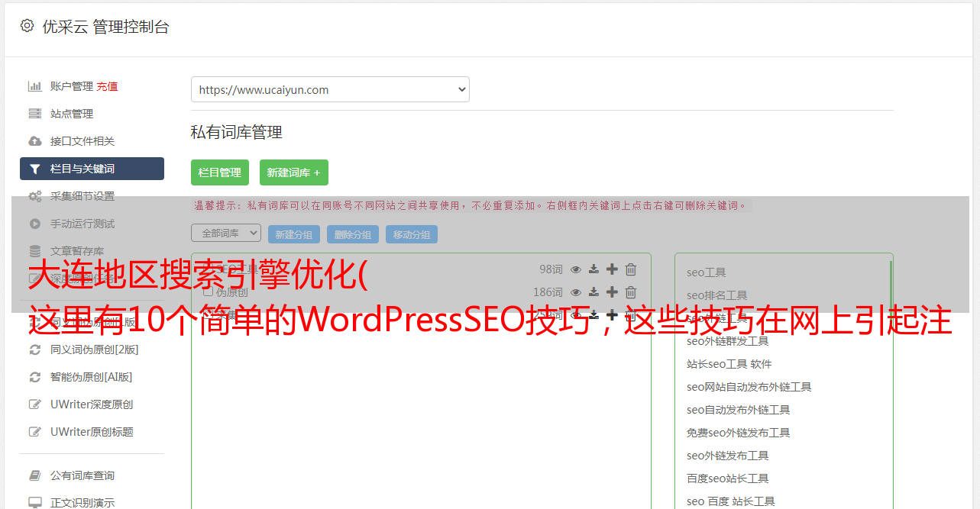Click the edit icon of UWriter原创标题
The height and width of the screenshot is (509, 980).
35,432
